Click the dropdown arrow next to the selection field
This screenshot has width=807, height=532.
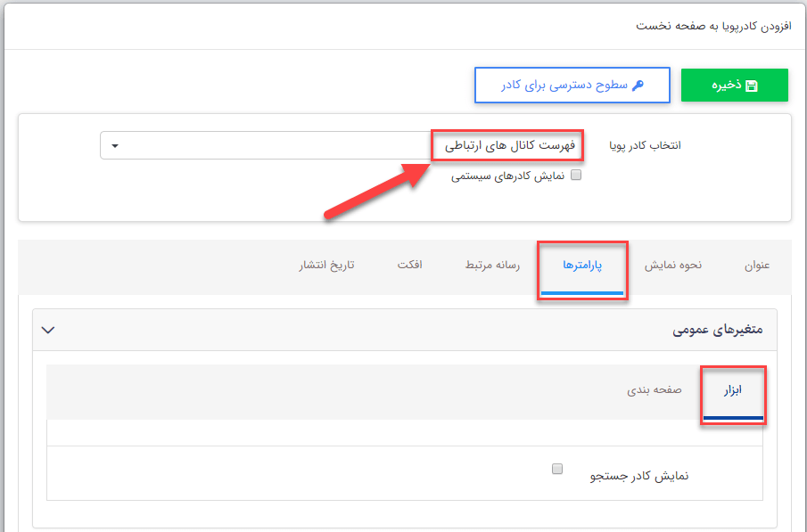click(115, 145)
